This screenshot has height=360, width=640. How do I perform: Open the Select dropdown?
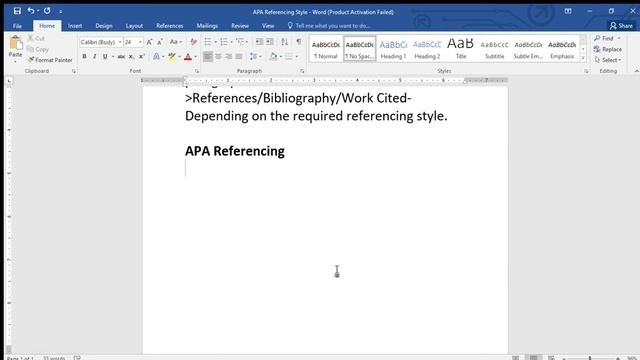tap(608, 60)
